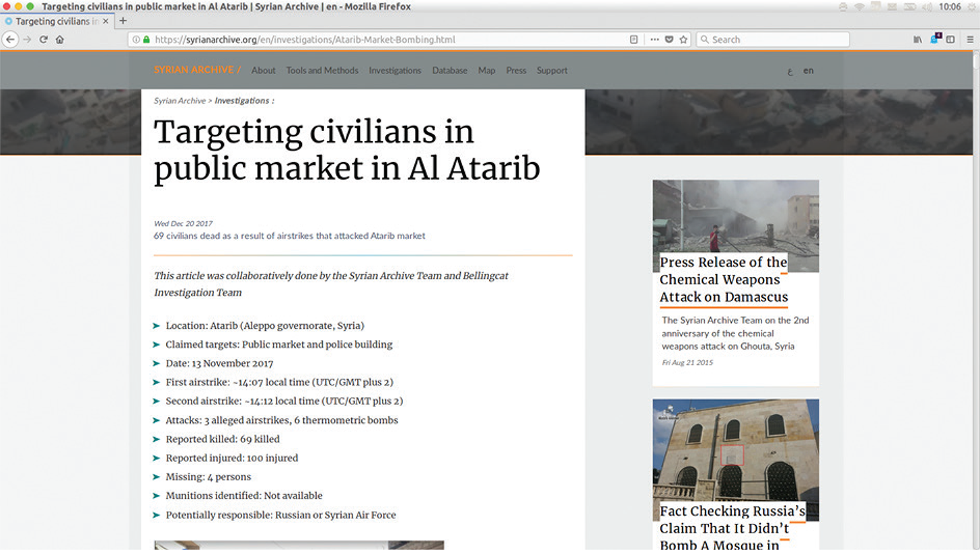Click the 'Wed Dec 20 2017' date text
The image size is (980, 550).
[x=183, y=223]
